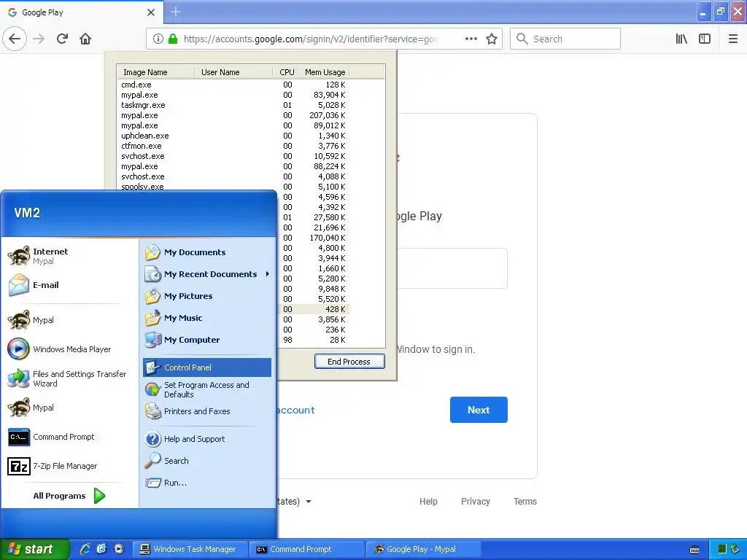Open Set Program Access and Defaults
747x560 pixels.
206,389
